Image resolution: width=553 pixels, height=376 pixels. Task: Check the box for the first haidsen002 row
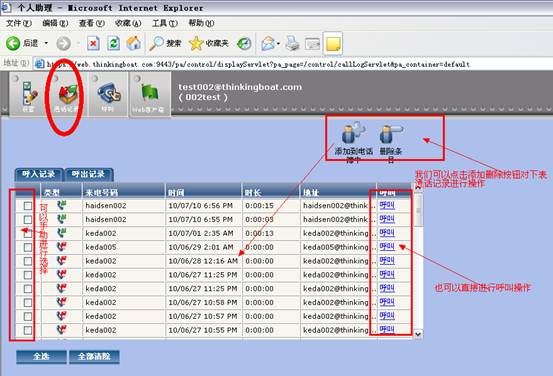[x=28, y=206]
